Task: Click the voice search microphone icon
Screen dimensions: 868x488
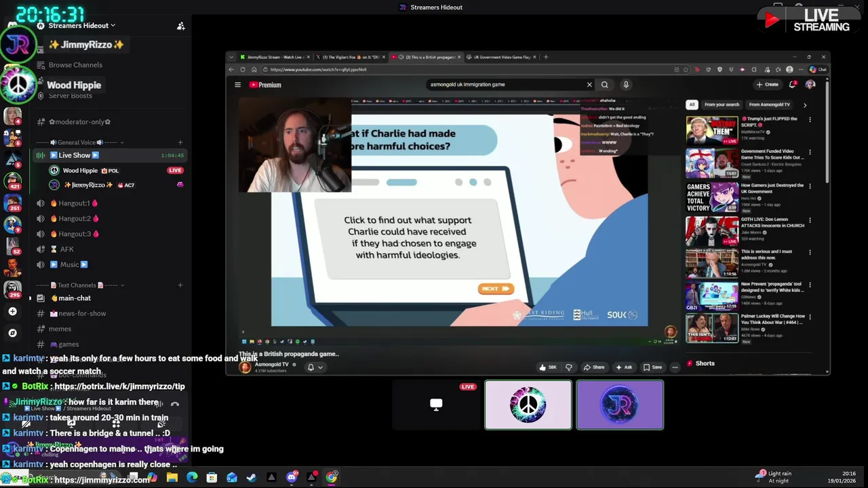Action: (626, 85)
